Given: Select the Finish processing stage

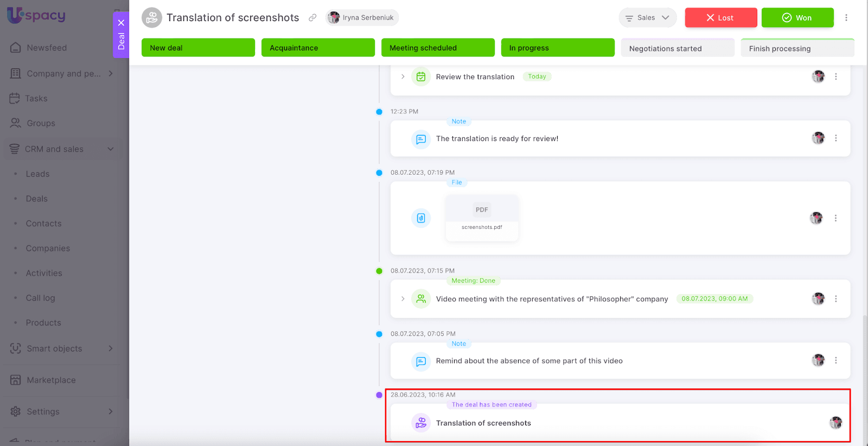Looking at the screenshot, I should click(797, 48).
